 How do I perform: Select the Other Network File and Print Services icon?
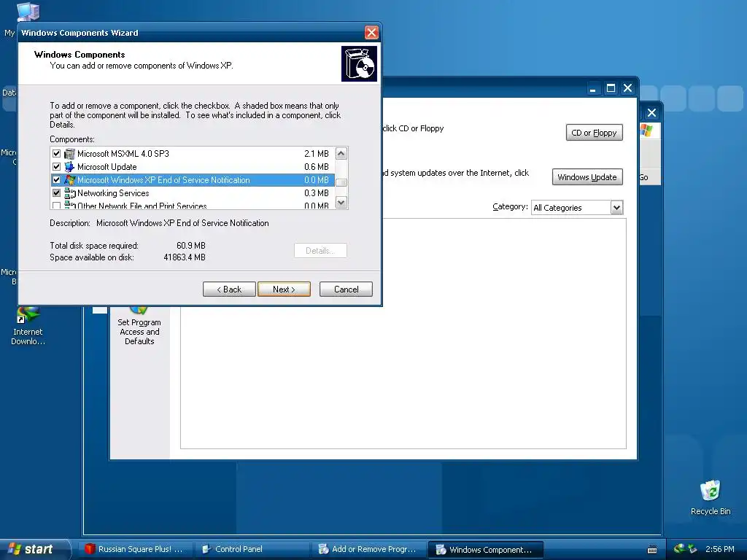pyautogui.click(x=69, y=205)
